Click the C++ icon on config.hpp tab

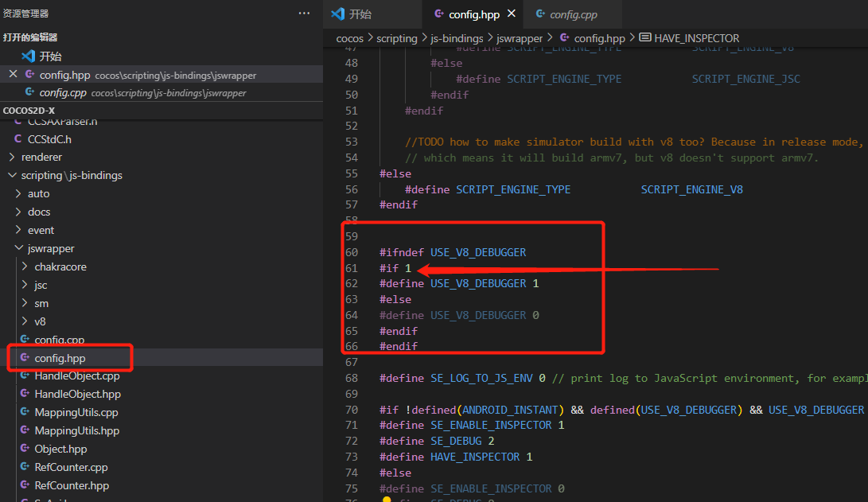point(439,14)
